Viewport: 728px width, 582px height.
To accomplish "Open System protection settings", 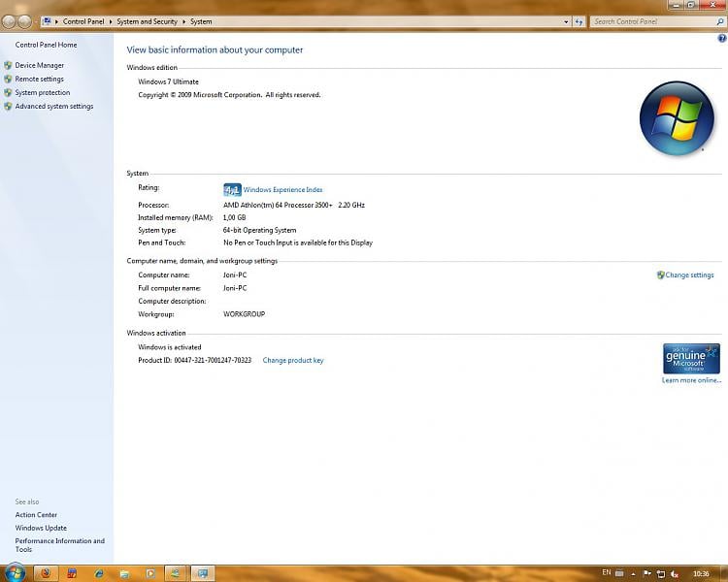I will pyautogui.click(x=43, y=92).
